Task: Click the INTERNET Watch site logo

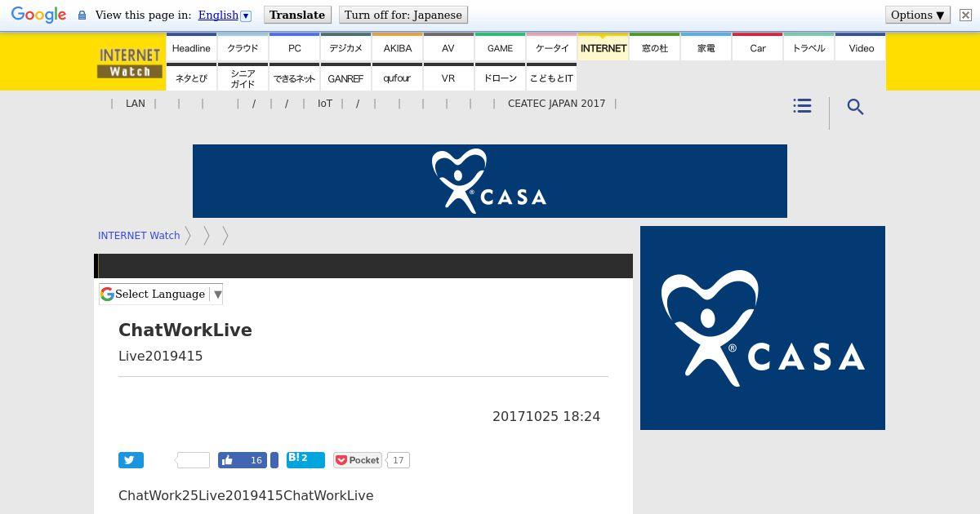Action: tap(130, 63)
